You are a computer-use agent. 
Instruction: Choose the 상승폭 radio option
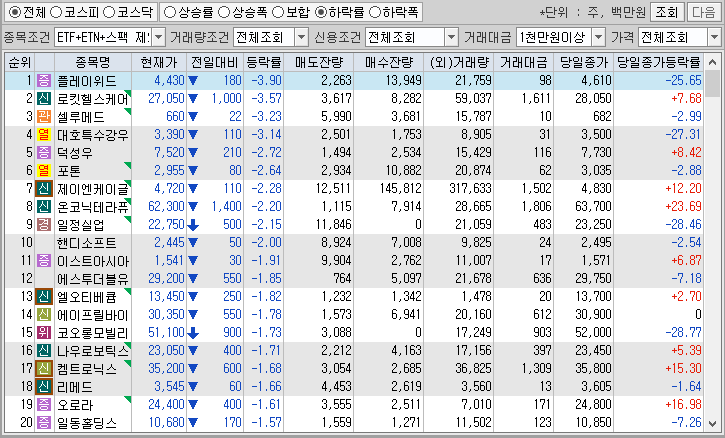point(224,12)
